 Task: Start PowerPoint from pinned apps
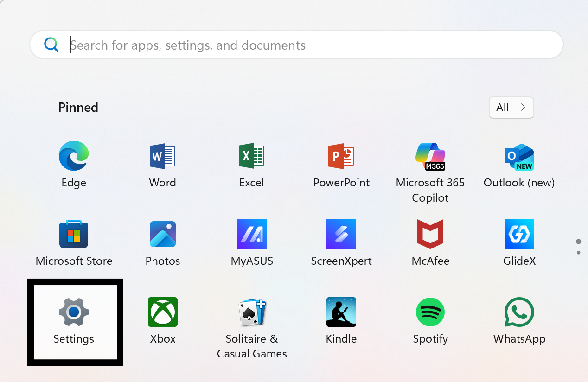click(341, 165)
